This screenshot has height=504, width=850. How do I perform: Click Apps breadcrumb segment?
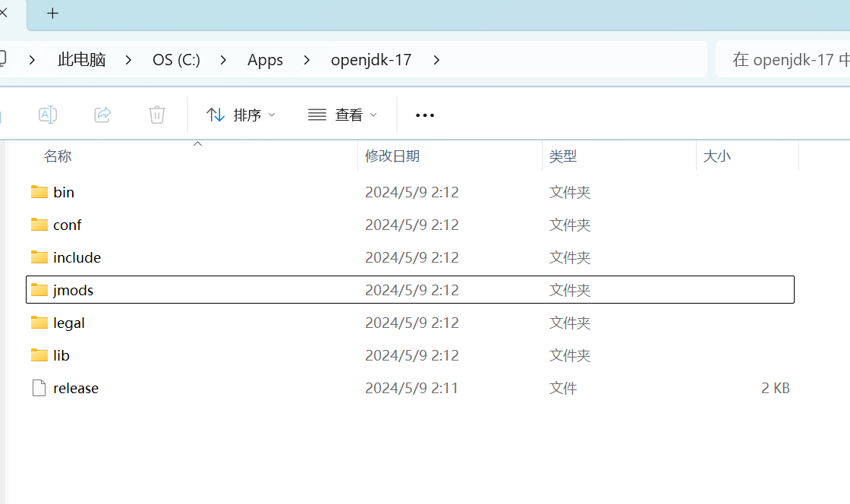point(265,60)
